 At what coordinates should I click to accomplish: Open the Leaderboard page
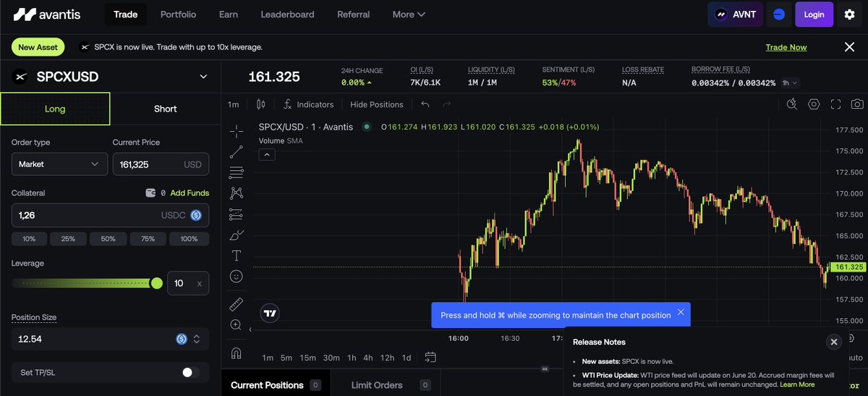coord(287,14)
